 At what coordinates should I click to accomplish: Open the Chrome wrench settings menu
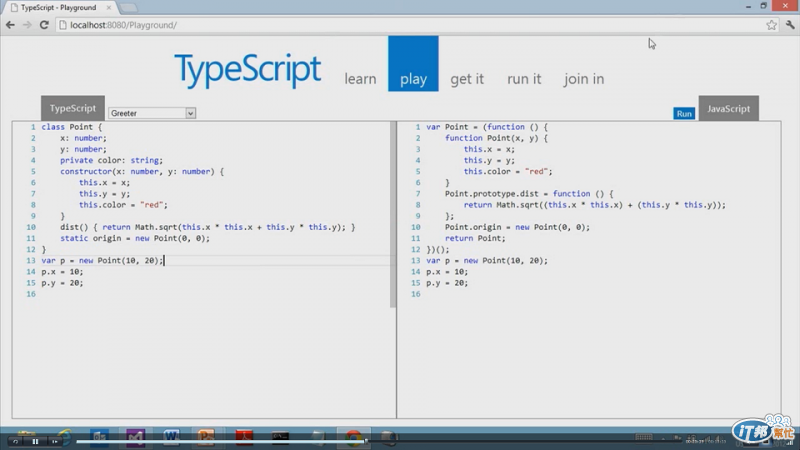tap(790, 25)
